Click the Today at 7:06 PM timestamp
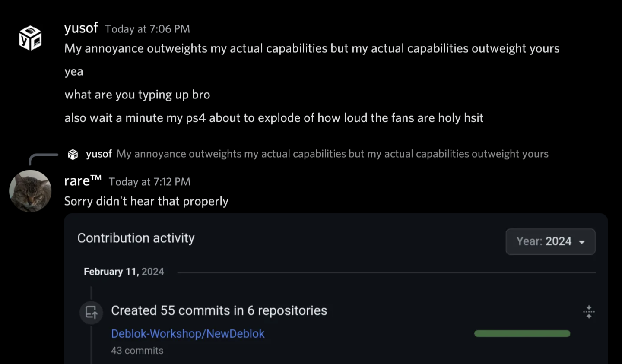The image size is (622, 364). (x=147, y=29)
